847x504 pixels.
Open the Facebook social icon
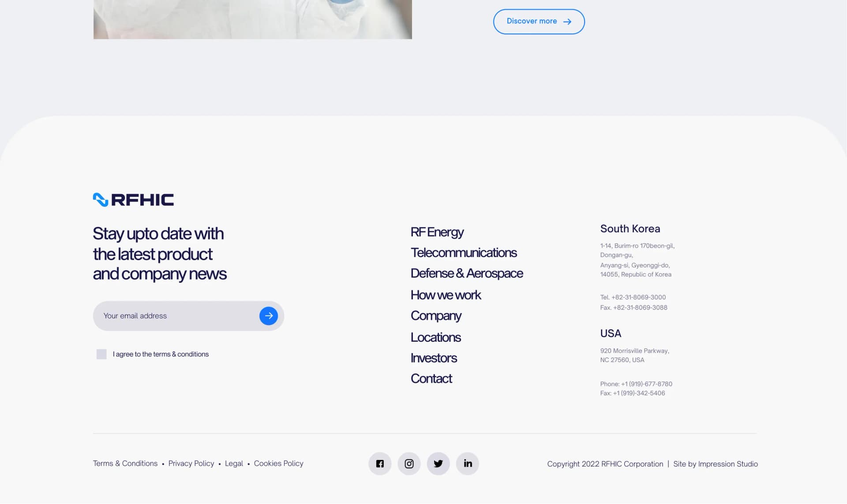point(380,463)
